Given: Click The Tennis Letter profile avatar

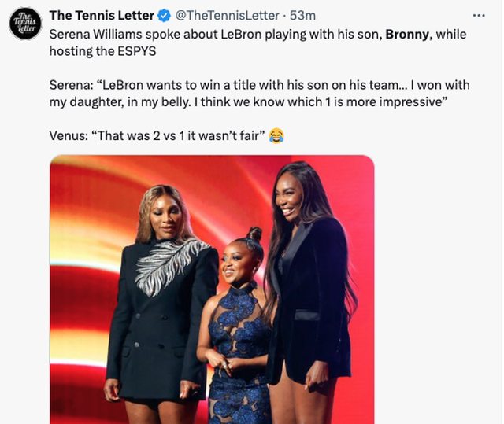Looking at the screenshot, I should click(25, 23).
